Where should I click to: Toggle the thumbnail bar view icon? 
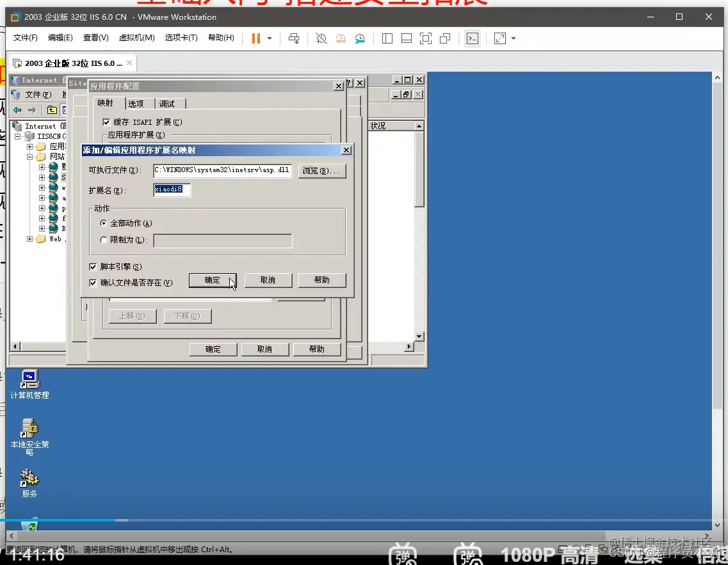point(406,38)
